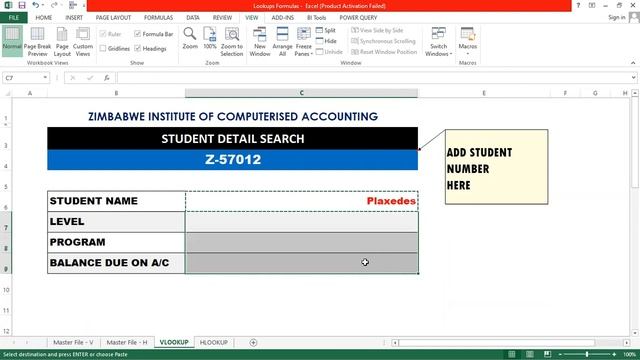Click ADD STUDENT NUMBER HERE note

click(496, 167)
